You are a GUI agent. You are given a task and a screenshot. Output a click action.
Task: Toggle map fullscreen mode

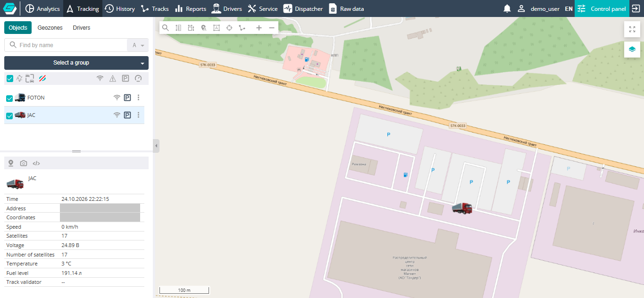click(632, 29)
